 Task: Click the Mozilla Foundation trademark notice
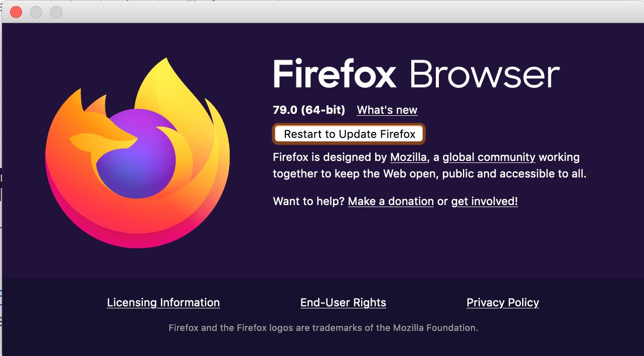[324, 328]
